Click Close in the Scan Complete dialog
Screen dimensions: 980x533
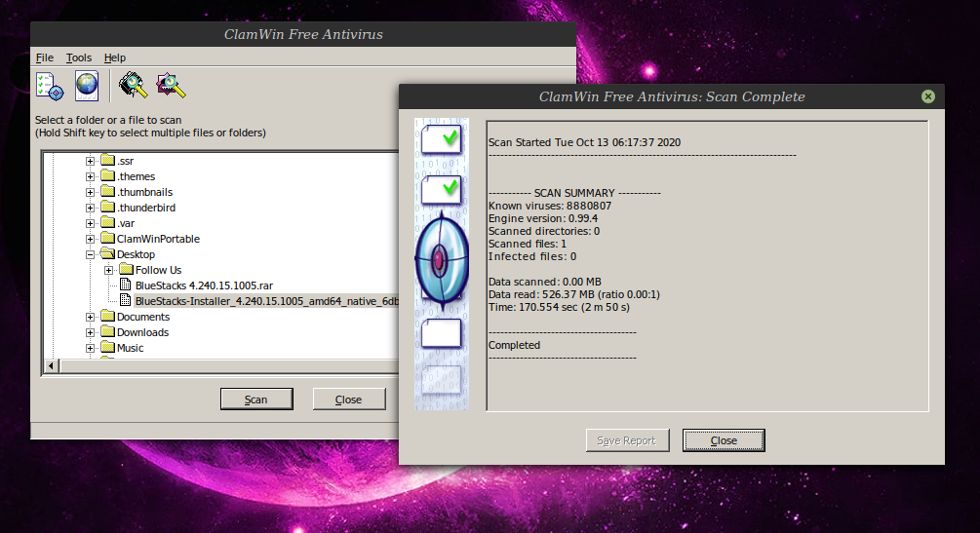[724, 440]
